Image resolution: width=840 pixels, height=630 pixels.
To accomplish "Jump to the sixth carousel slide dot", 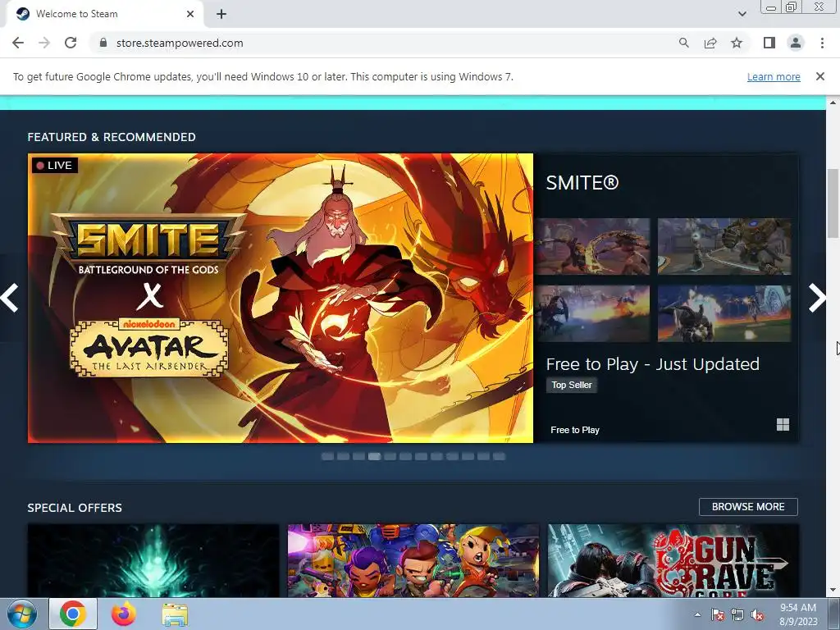I will click(x=405, y=456).
